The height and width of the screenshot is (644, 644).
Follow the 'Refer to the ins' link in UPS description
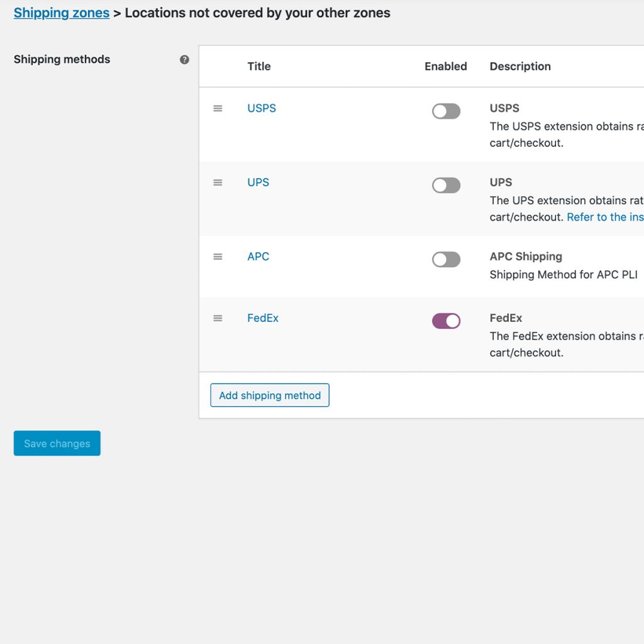(604, 217)
